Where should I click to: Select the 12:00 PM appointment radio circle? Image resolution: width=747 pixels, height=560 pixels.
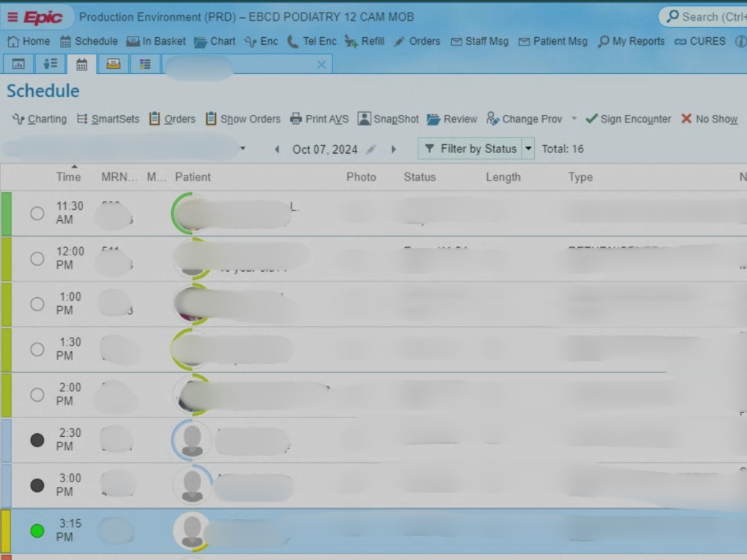click(37, 258)
